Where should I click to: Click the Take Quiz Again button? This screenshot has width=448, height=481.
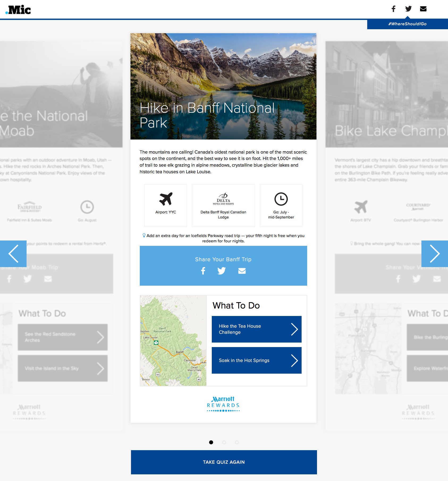coord(224,462)
